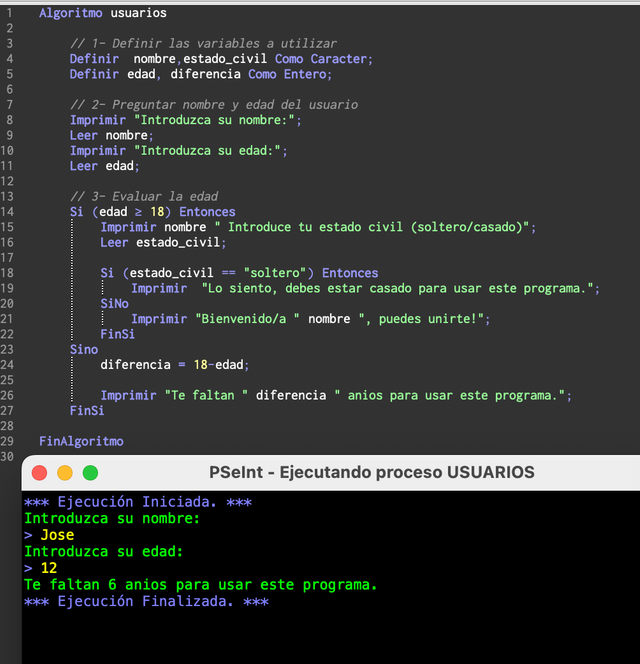Click the comment '// 1- Definir las variables a utilizar'
This screenshot has width=640, height=664.
[203, 44]
